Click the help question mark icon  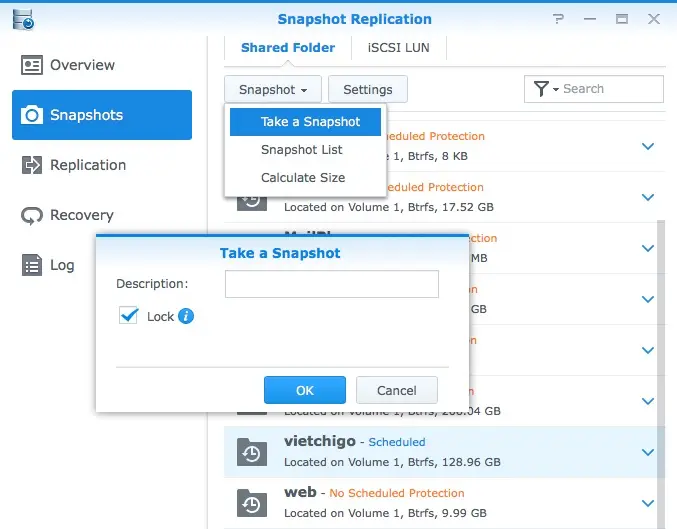[558, 19]
